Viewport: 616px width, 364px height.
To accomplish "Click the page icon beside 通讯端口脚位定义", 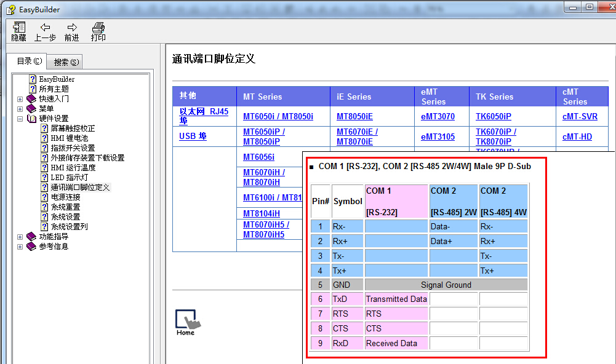I will click(45, 188).
